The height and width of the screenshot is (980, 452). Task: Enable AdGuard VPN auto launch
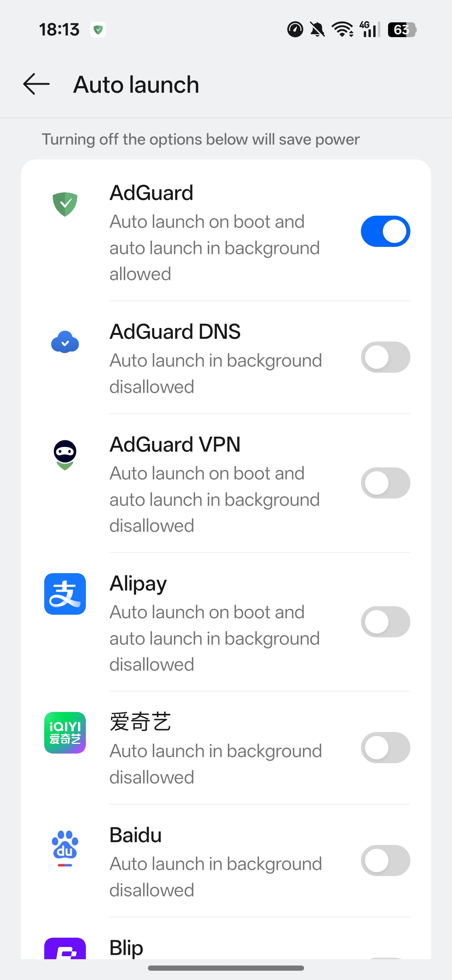tap(385, 483)
